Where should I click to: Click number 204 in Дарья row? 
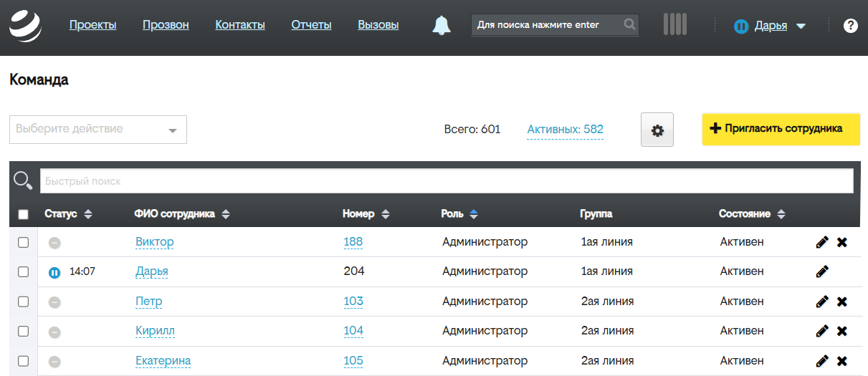coord(354,271)
